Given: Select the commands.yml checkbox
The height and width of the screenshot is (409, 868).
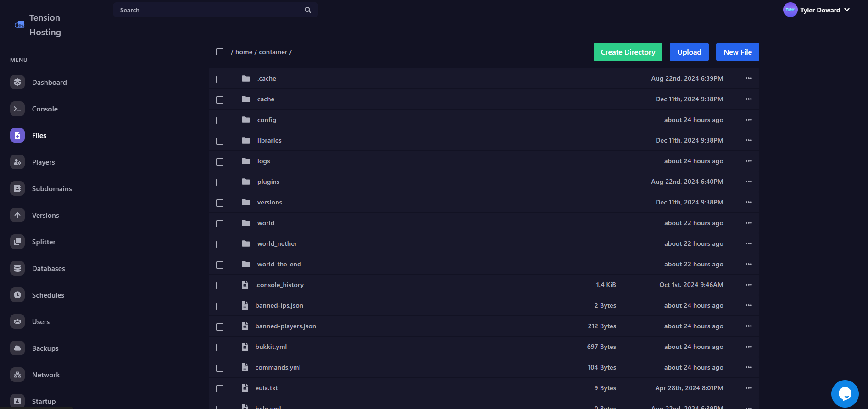Looking at the screenshot, I should click(x=220, y=368).
